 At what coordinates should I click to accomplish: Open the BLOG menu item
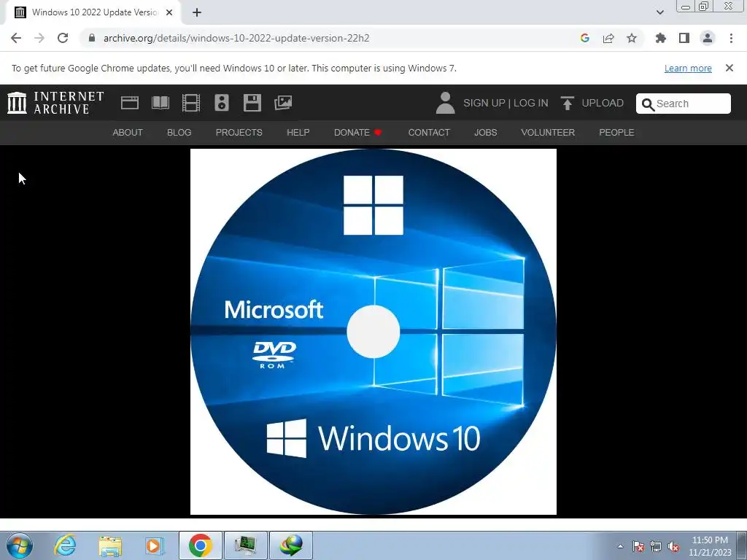(179, 133)
